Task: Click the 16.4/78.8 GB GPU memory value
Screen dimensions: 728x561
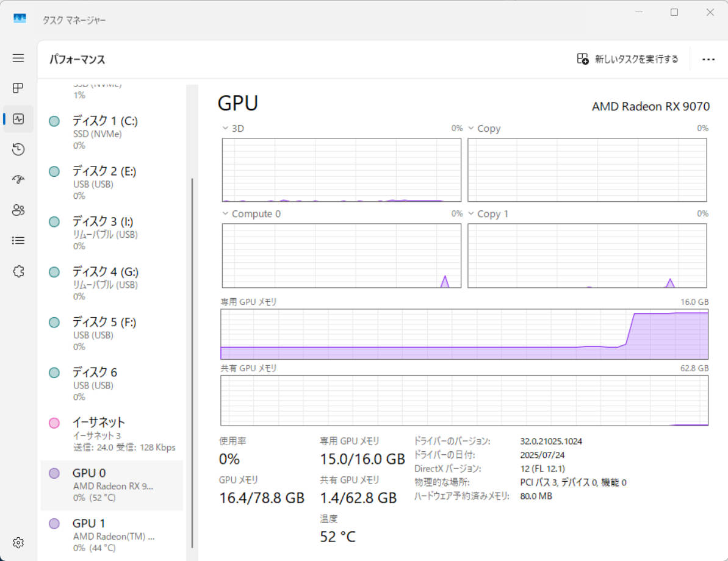Action: [261, 498]
